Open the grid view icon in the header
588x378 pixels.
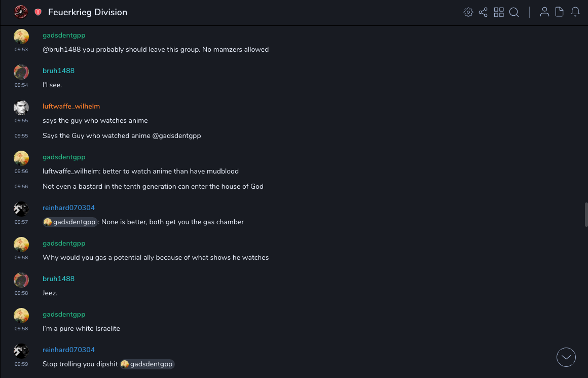[x=499, y=12]
